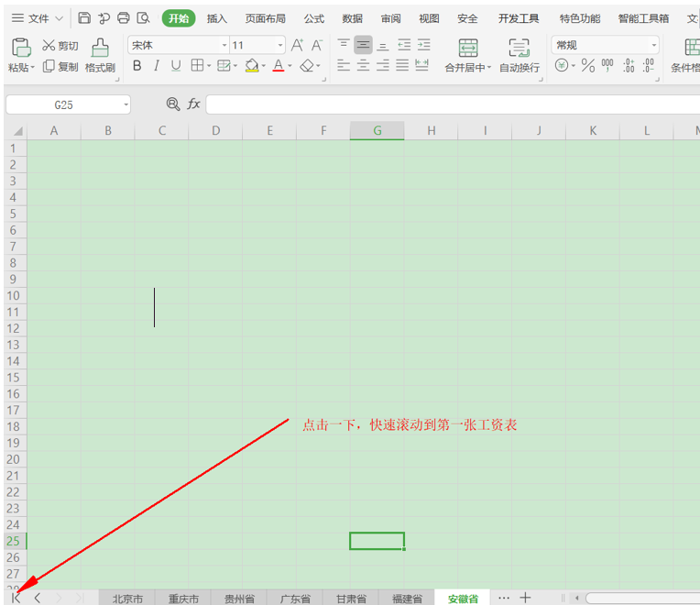Viewport: 700px width, 605px height.
Task: Click the distributed alignment icon
Action: [x=421, y=66]
